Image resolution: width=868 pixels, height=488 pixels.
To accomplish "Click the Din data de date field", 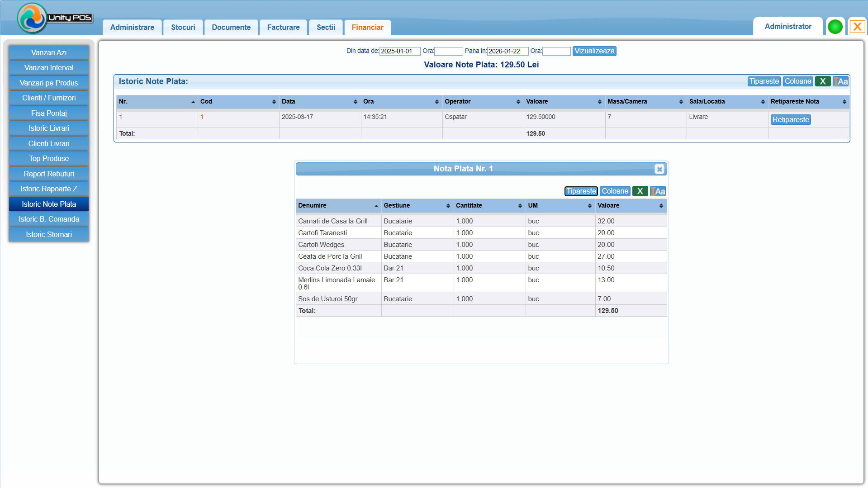I will click(x=399, y=52).
